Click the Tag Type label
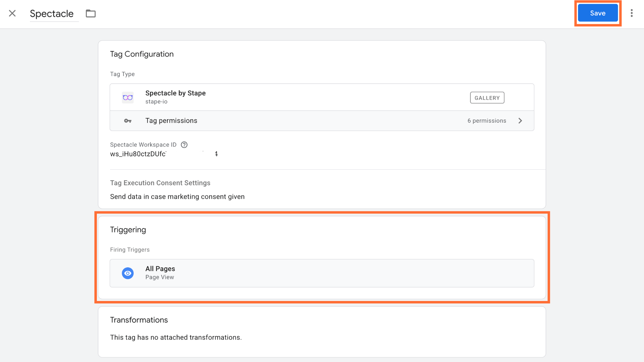The height and width of the screenshot is (362, 644). tap(122, 74)
